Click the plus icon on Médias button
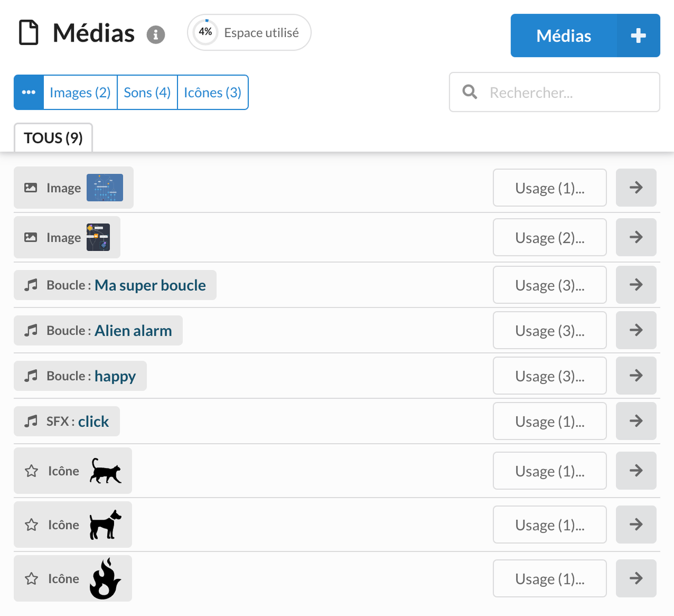This screenshot has height=616, width=674. click(x=638, y=36)
